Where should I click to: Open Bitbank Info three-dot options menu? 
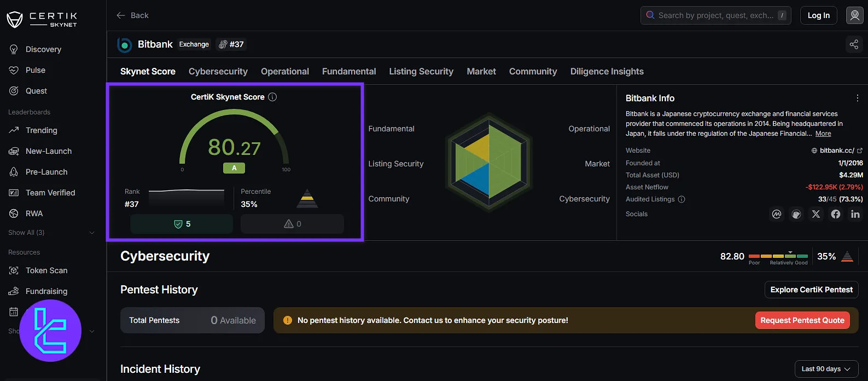point(857,98)
